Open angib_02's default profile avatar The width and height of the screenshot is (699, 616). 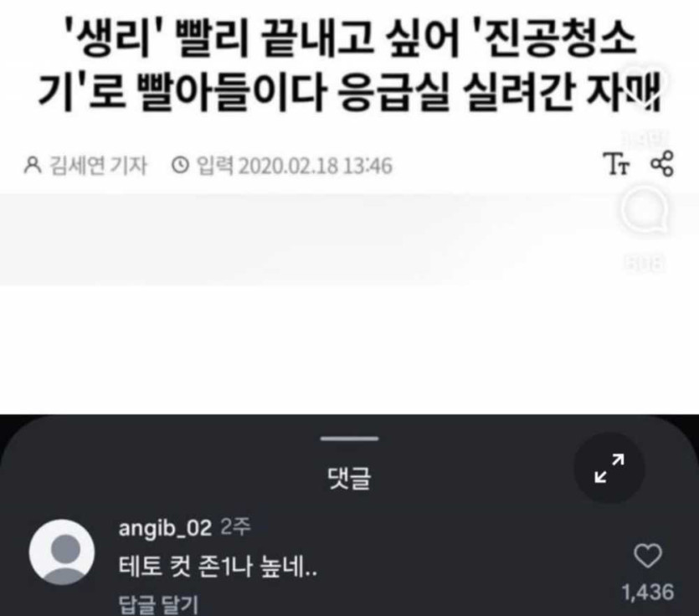[62, 552]
